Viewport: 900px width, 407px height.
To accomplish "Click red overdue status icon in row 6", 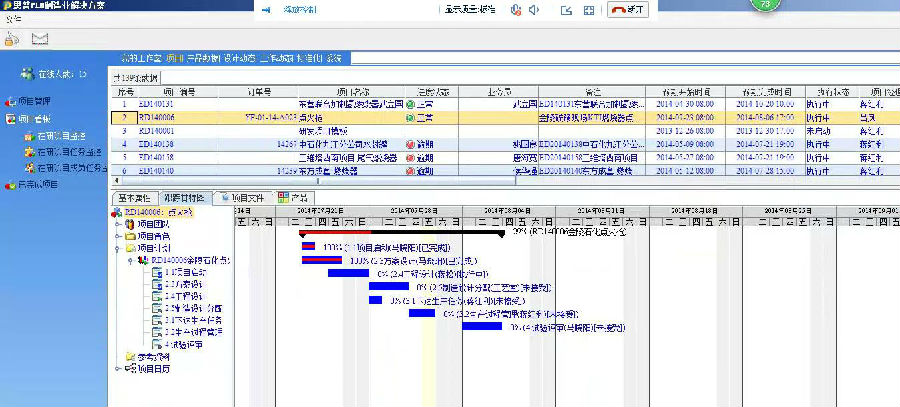I will click(x=410, y=170).
